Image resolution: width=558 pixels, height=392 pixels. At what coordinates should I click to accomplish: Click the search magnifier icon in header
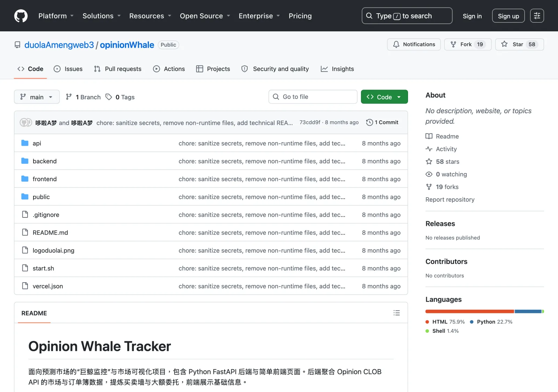(369, 16)
